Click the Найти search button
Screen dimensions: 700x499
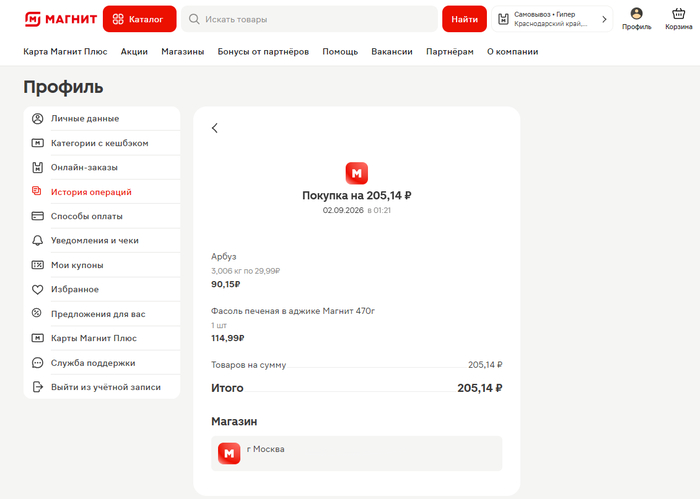pyautogui.click(x=464, y=19)
